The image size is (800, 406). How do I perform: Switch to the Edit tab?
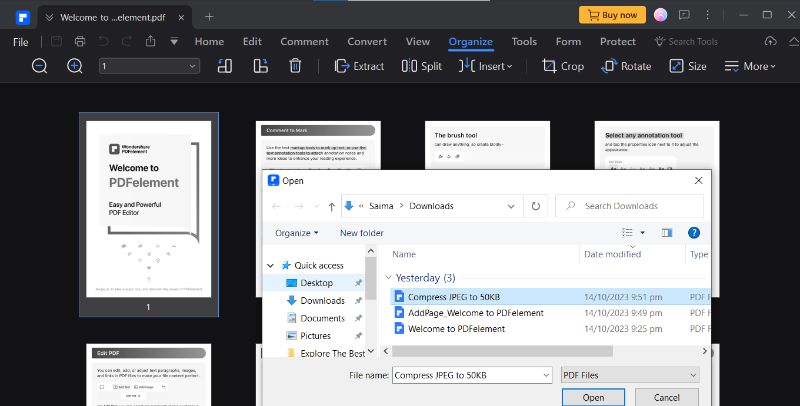[252, 42]
